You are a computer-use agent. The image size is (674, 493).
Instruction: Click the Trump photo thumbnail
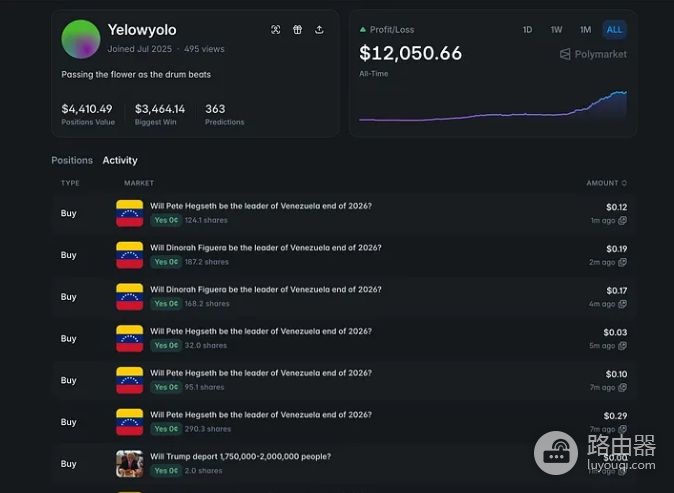coord(129,463)
